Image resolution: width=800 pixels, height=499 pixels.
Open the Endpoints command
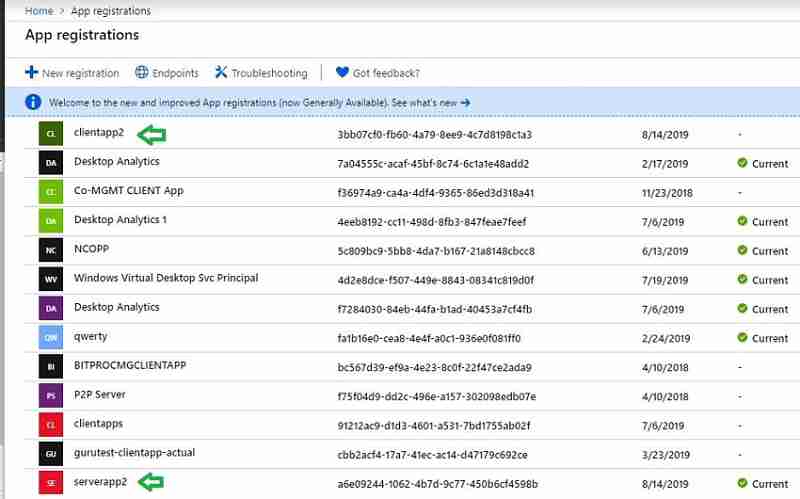[167, 73]
